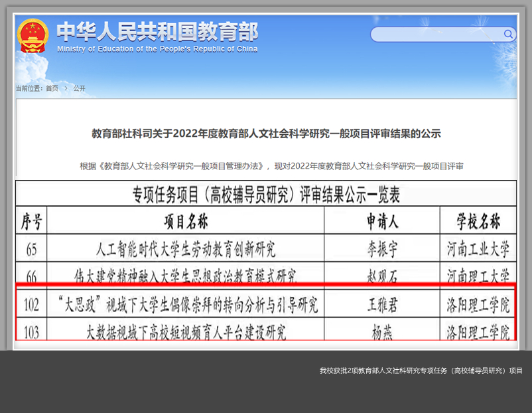Open the 公开 breadcrumb link

(x=80, y=88)
